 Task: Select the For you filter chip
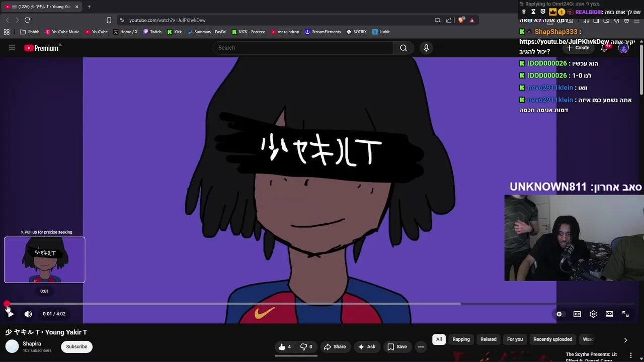coord(515,339)
